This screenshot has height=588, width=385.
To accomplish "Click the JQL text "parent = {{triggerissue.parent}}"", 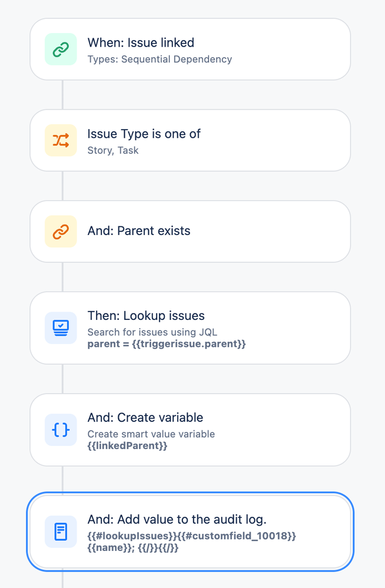I will (x=167, y=343).
